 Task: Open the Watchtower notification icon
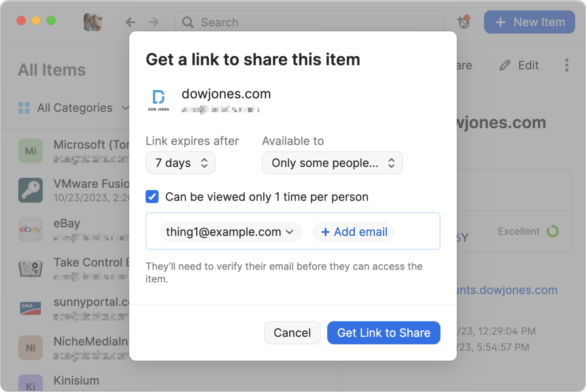[464, 22]
